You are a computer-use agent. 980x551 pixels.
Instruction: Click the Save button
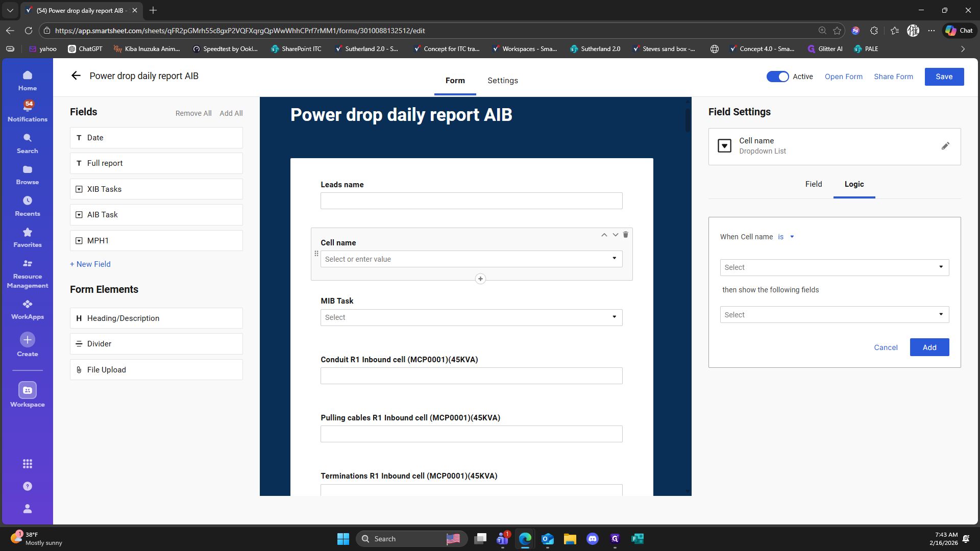[x=944, y=77]
